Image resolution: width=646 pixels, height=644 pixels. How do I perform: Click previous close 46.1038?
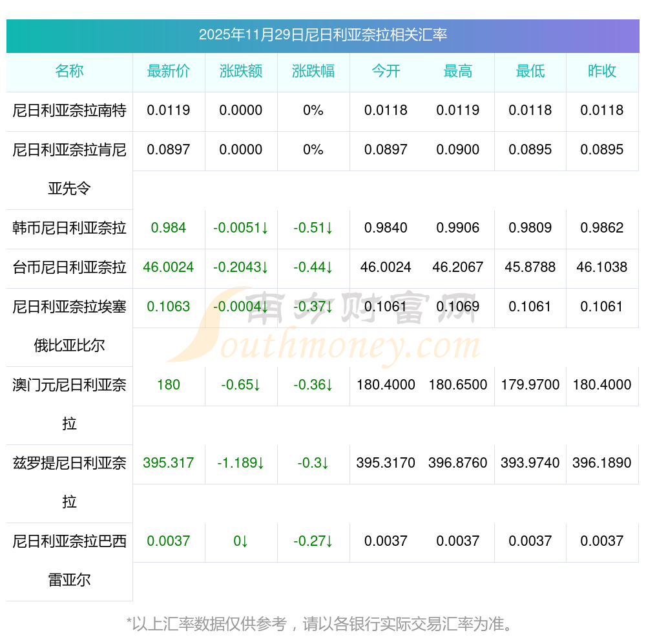(602, 267)
